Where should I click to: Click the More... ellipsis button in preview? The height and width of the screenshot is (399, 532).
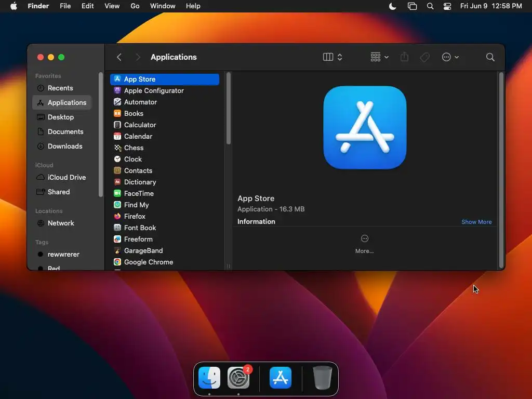pos(364,244)
